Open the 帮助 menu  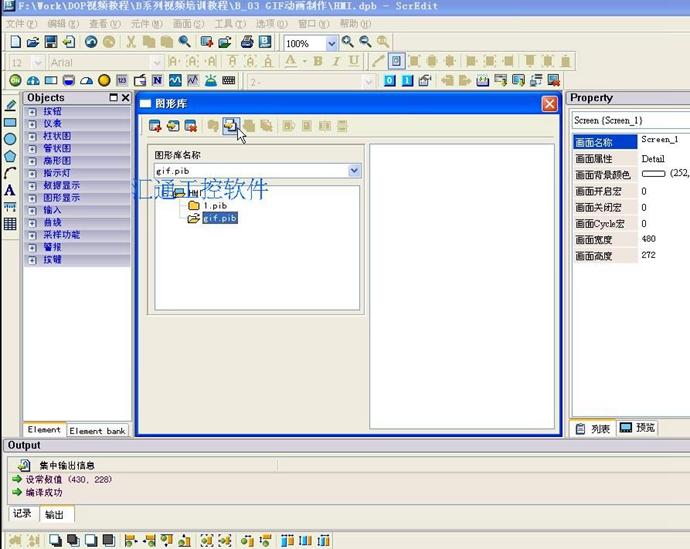(355, 24)
